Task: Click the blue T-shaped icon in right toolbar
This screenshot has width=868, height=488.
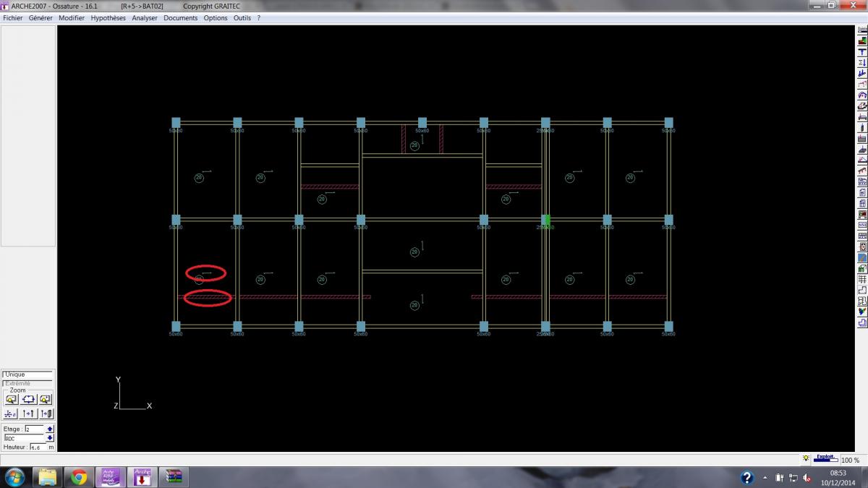Action: point(861,51)
